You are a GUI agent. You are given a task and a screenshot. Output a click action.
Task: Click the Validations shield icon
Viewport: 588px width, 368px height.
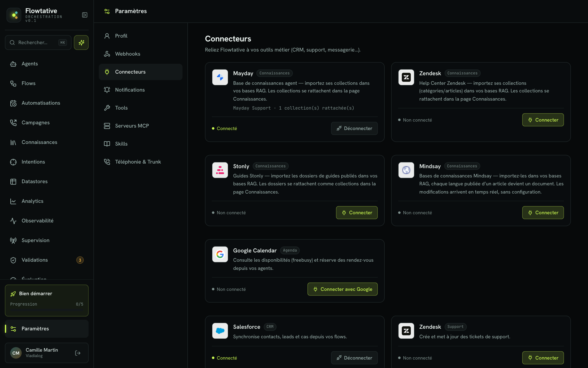(13, 260)
